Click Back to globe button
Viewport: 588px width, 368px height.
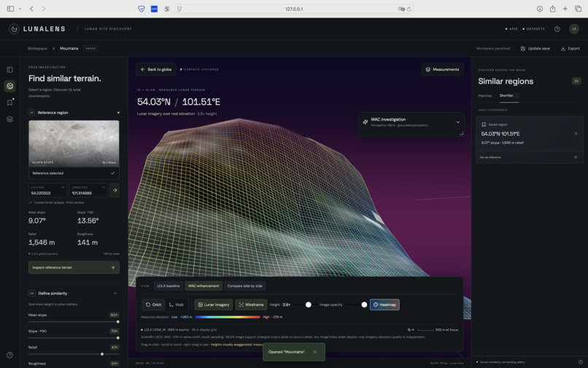156,69
